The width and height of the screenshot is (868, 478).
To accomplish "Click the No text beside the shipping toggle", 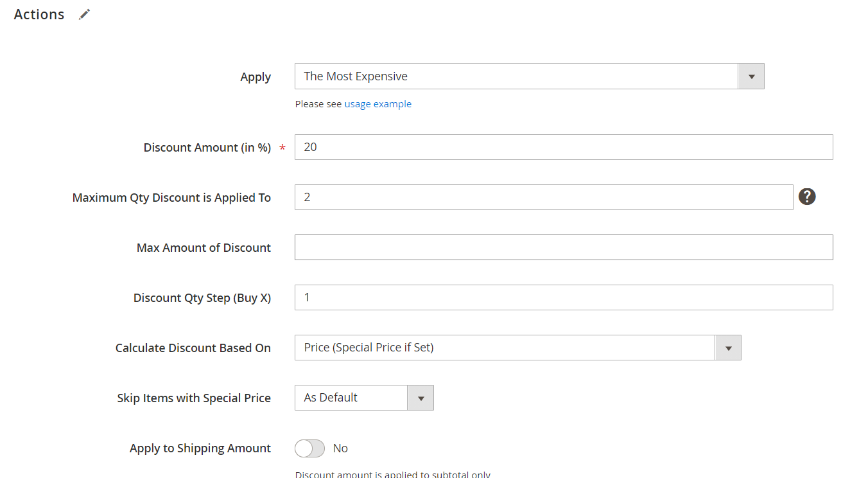I will tap(340, 448).
